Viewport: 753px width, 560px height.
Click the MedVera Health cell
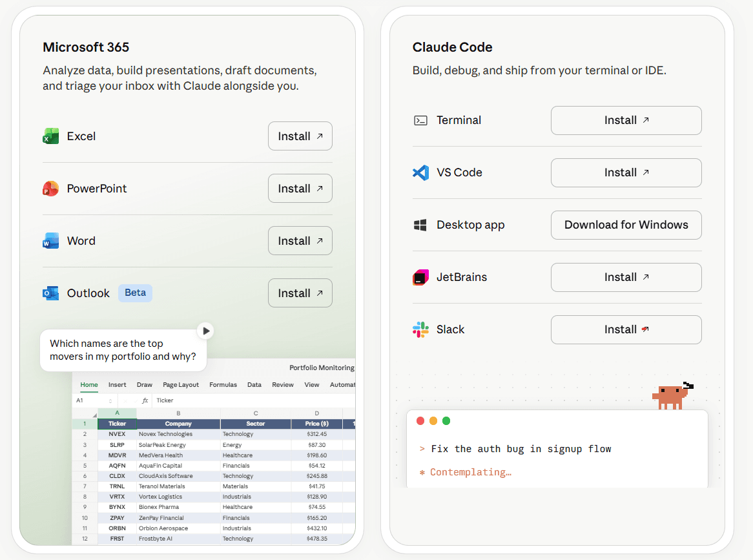(x=178, y=455)
